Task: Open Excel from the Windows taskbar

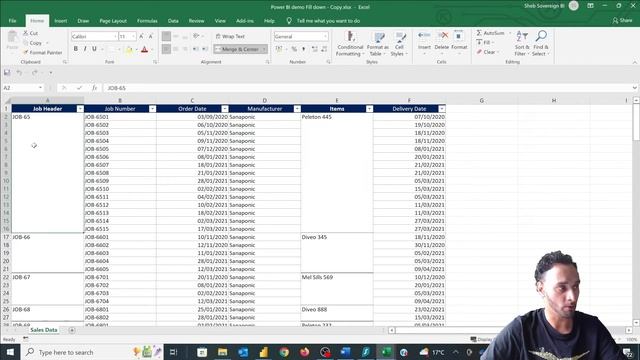Action: point(386,352)
